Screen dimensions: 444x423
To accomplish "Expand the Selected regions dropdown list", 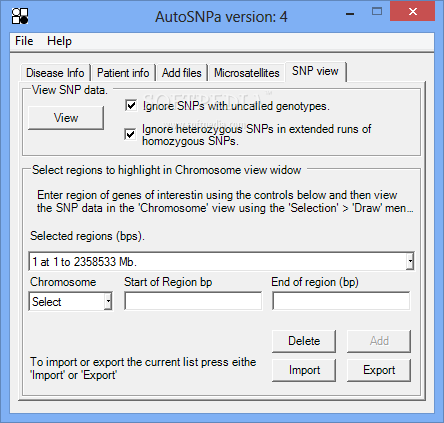I will click(410, 261).
